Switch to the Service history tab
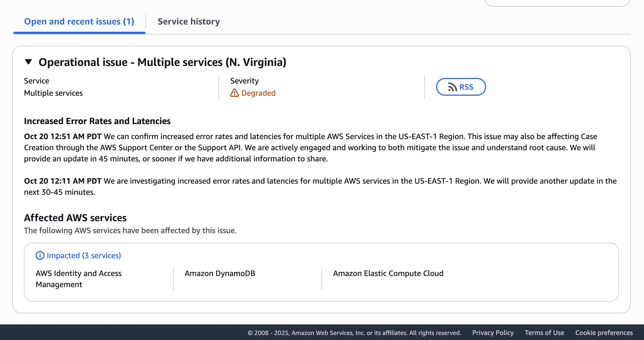644x340 pixels. [189, 21]
